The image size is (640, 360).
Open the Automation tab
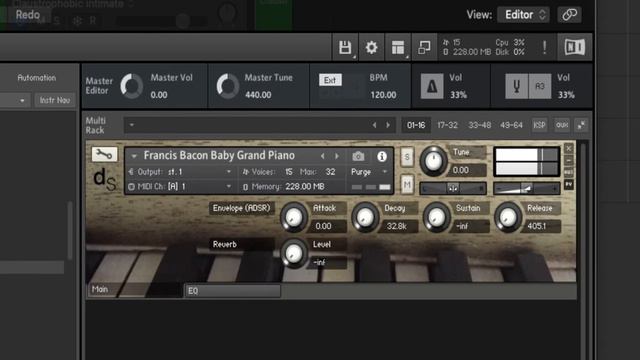(x=37, y=78)
